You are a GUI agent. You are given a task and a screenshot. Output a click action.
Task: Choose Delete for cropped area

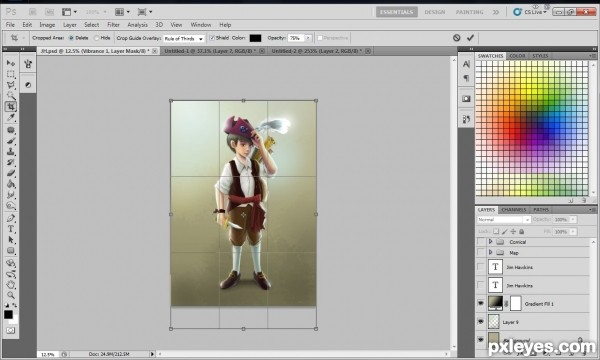(71, 38)
